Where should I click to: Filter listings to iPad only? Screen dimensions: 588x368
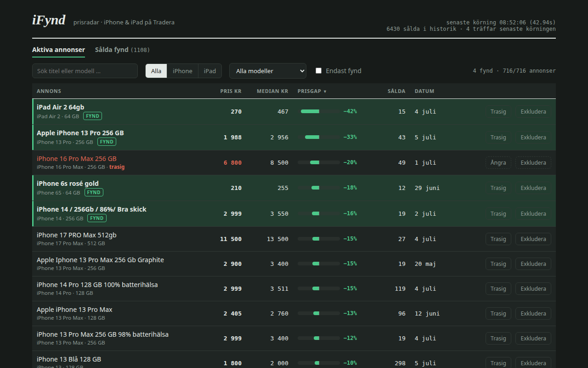point(210,71)
